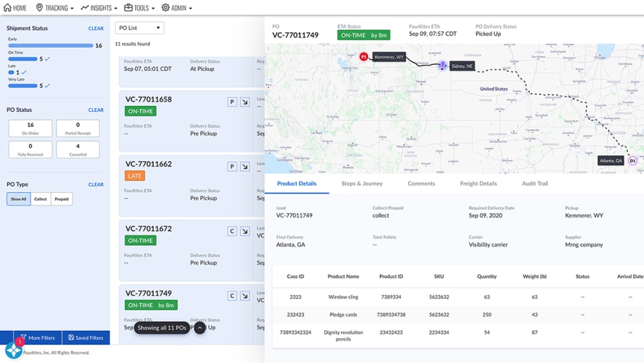Clear the Shipment Status filter
Image resolution: width=644 pixels, height=363 pixels.
(96, 29)
